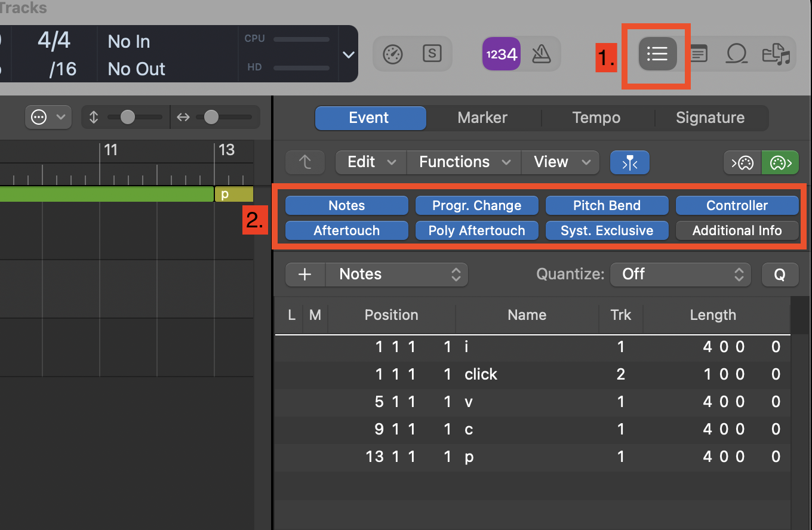The image size is (812, 530).
Task: Click the Q quantize button
Action: pos(779,275)
